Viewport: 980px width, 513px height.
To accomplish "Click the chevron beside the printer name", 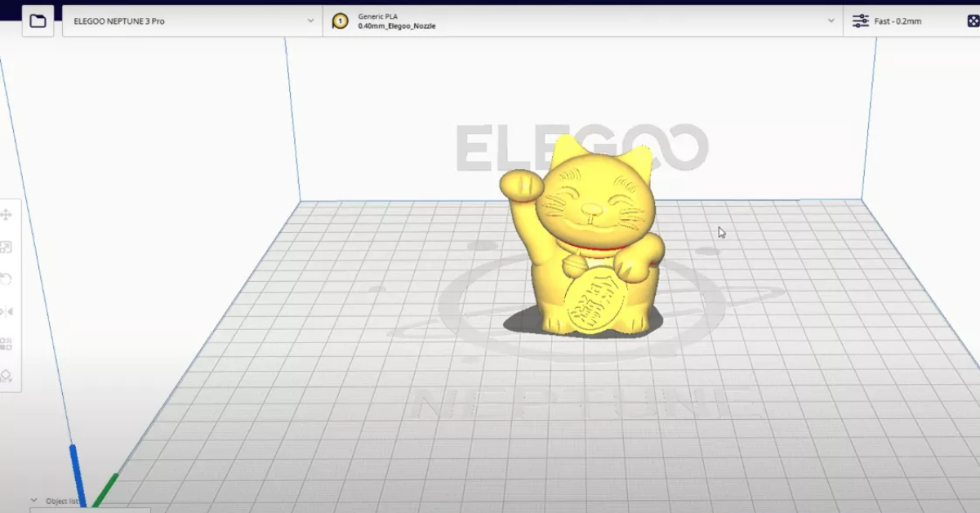I will 310,21.
